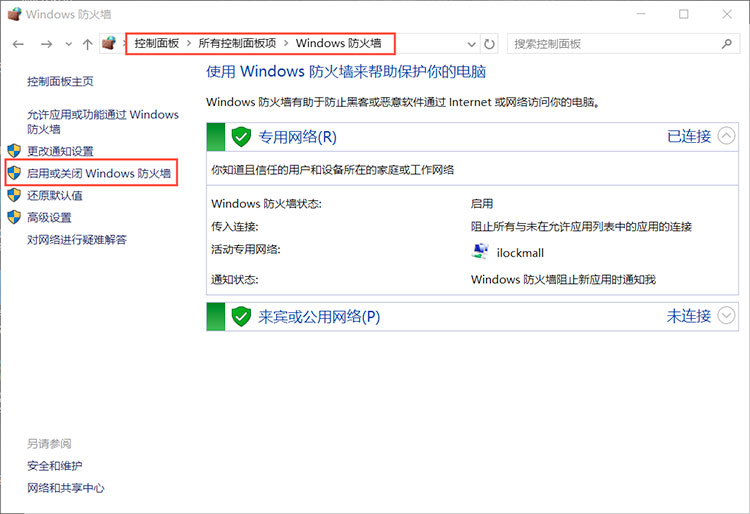Image resolution: width=750 pixels, height=514 pixels.
Task: Click the Windows 防火墙状态 label
Action: (266, 204)
